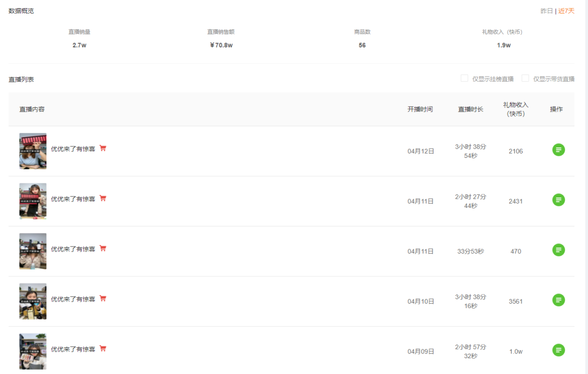The width and height of the screenshot is (588, 374).
Task: Click green action icon for 2431 gift row
Action: [559, 200]
